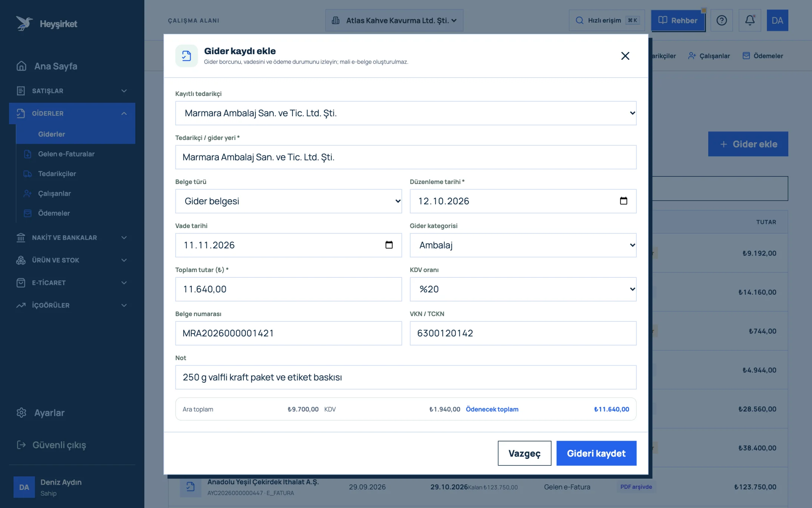The width and height of the screenshot is (812, 508).
Task: Click the Hızlı erişim search box
Action: point(607,20)
